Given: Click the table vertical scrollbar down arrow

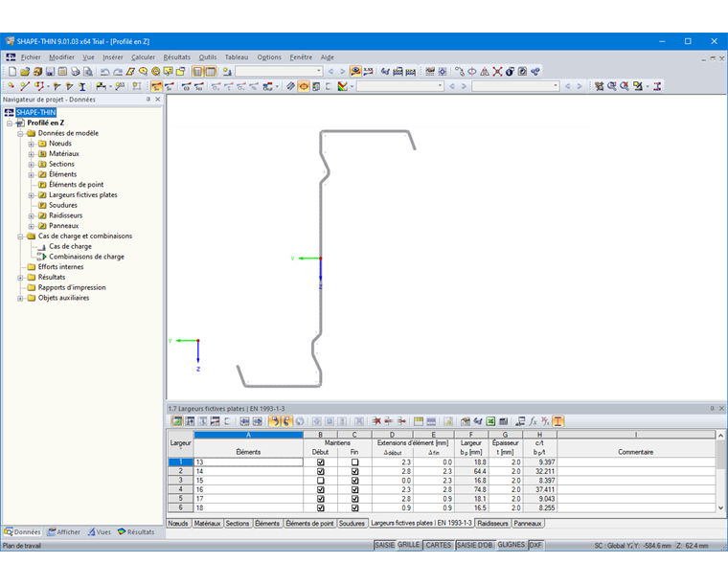Looking at the screenshot, I should 720,508.
